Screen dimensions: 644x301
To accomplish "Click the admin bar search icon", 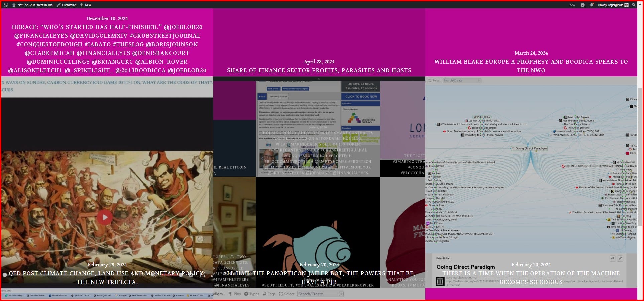I will click(x=634, y=5).
